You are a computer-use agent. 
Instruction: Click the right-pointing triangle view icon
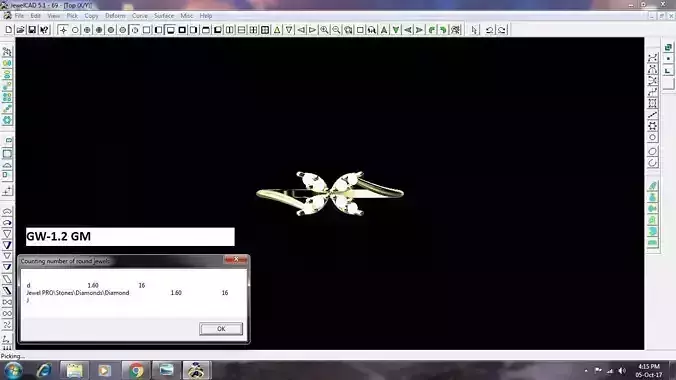click(x=313, y=30)
